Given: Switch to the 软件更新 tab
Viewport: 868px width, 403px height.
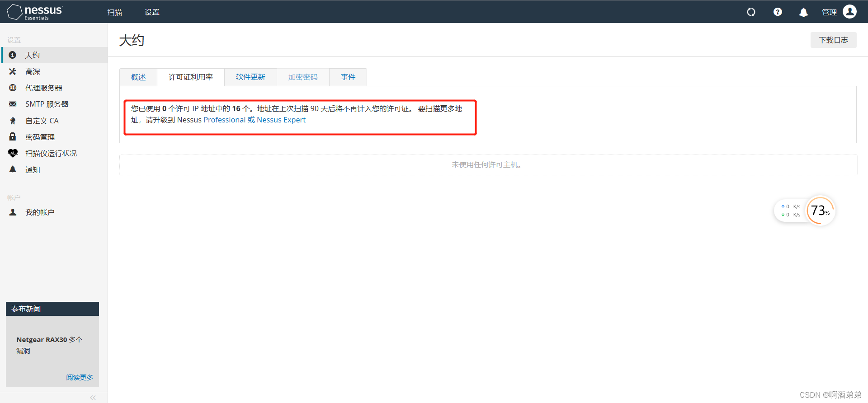Looking at the screenshot, I should pos(250,77).
